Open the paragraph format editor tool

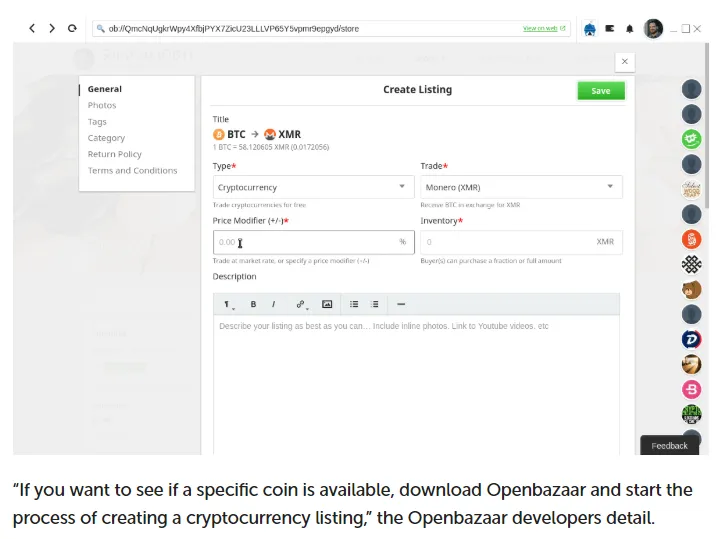point(228,304)
